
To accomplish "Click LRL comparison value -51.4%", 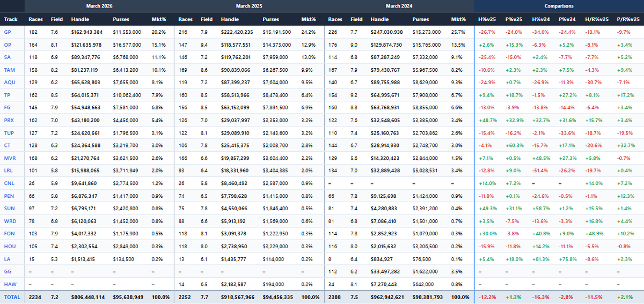I will click(540, 170).
